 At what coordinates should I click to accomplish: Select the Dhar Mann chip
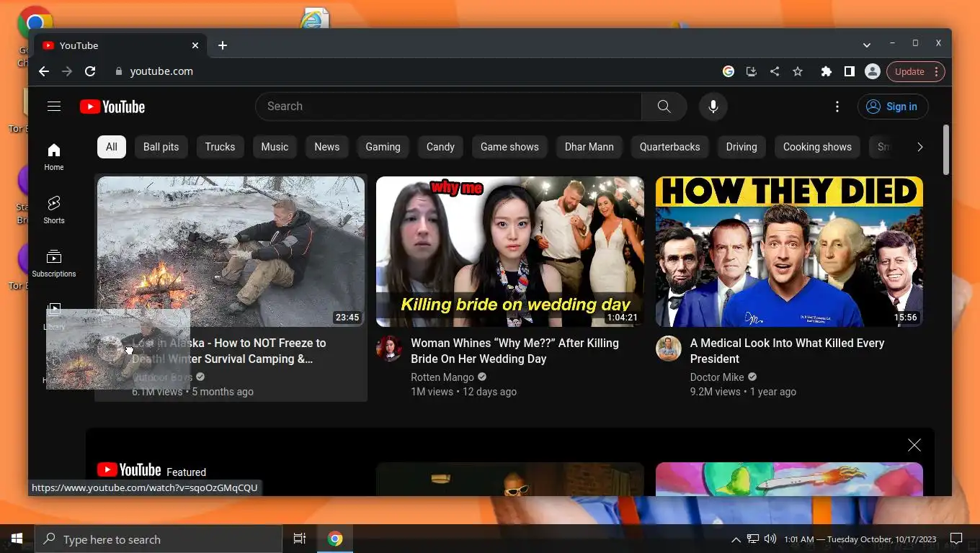(x=589, y=147)
